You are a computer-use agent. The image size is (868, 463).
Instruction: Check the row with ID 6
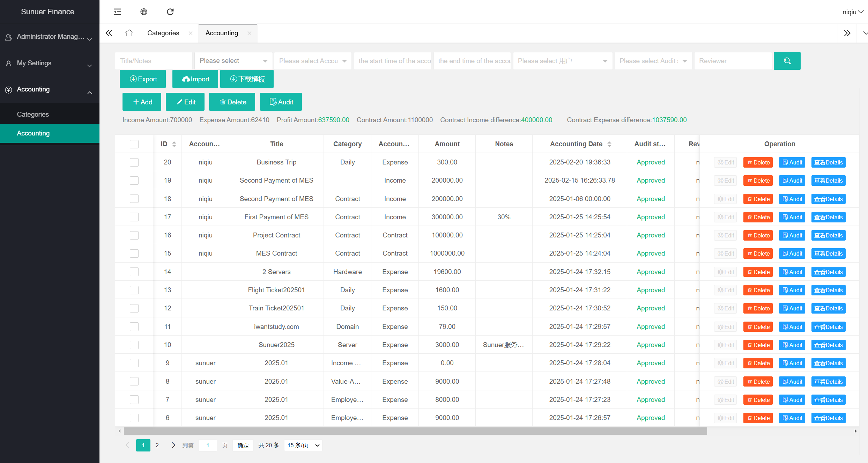click(x=134, y=418)
